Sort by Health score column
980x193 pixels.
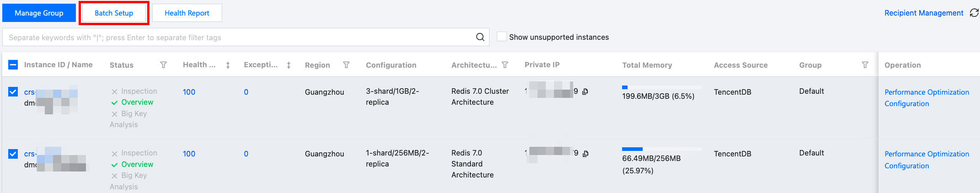(x=228, y=65)
